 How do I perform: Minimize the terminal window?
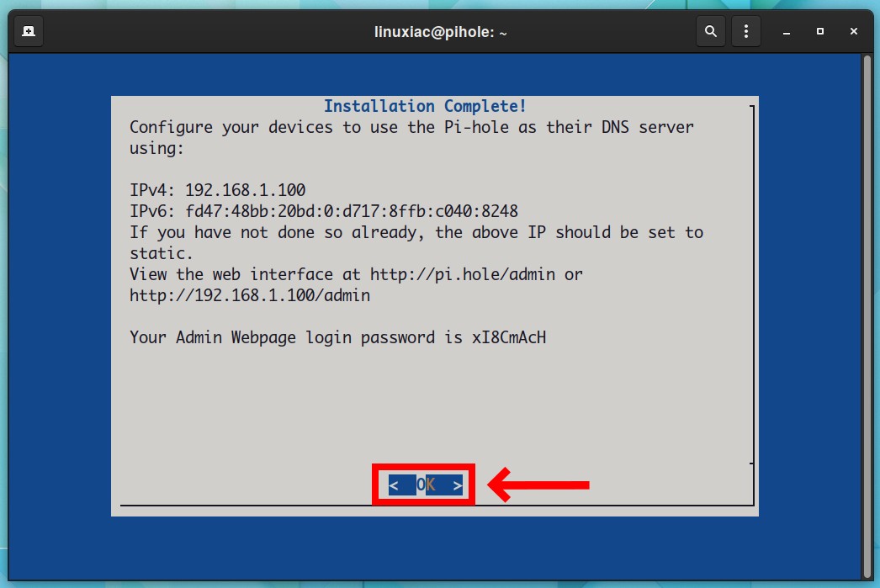[x=787, y=32]
